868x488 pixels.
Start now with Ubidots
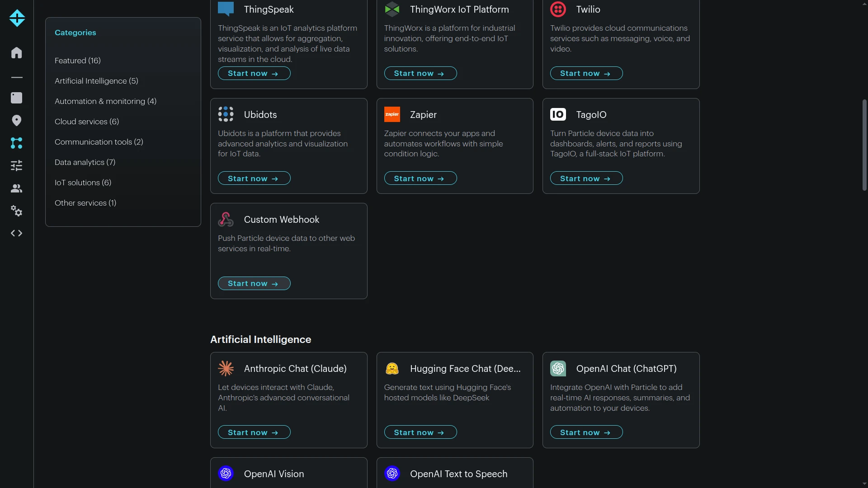[254, 178]
